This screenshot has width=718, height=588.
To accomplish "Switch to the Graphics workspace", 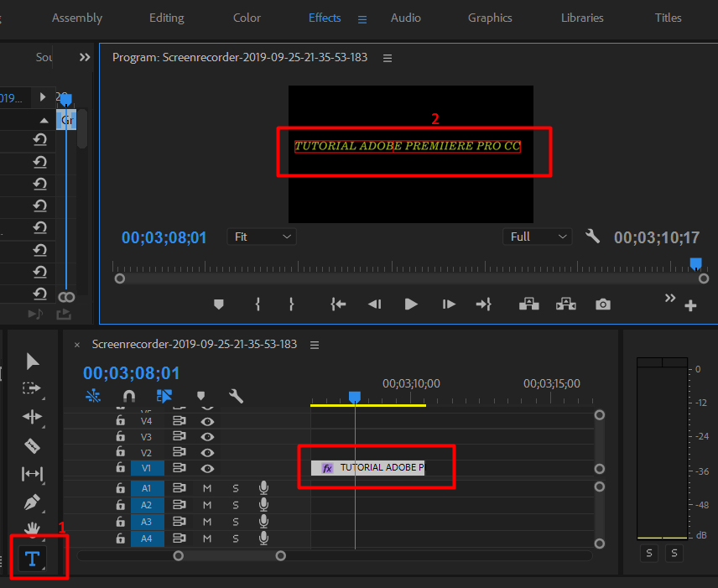I will pos(490,18).
